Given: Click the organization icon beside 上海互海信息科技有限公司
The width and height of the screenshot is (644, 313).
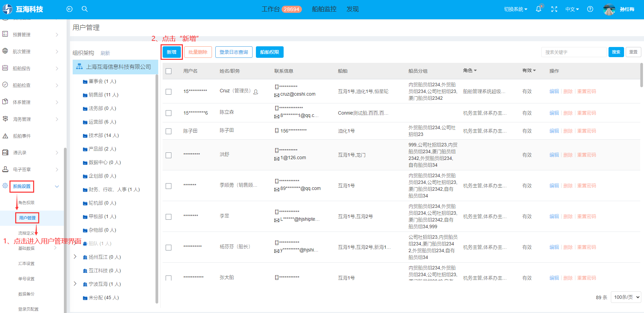Looking at the screenshot, I should pyautogui.click(x=79, y=67).
